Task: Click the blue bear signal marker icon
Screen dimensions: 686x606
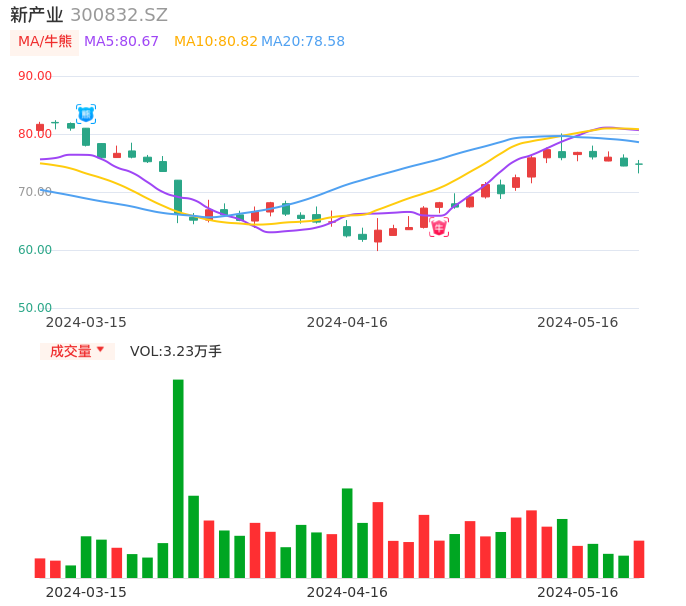Action: (x=86, y=114)
